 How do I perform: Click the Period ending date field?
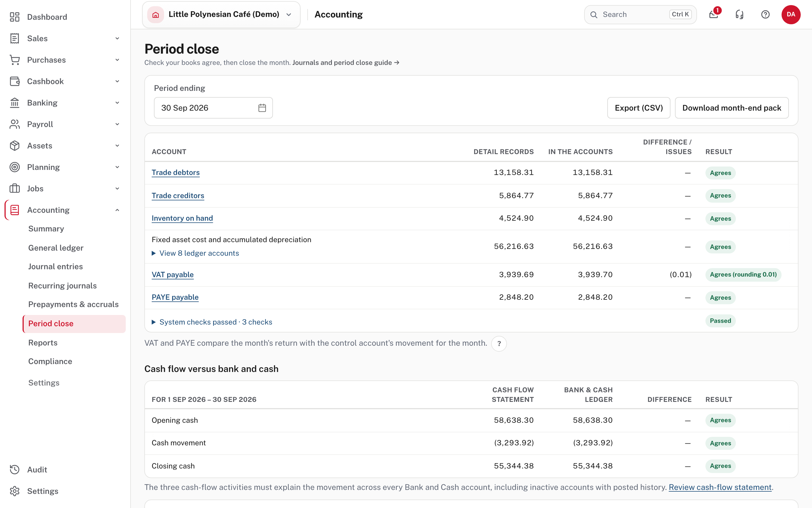(213, 108)
